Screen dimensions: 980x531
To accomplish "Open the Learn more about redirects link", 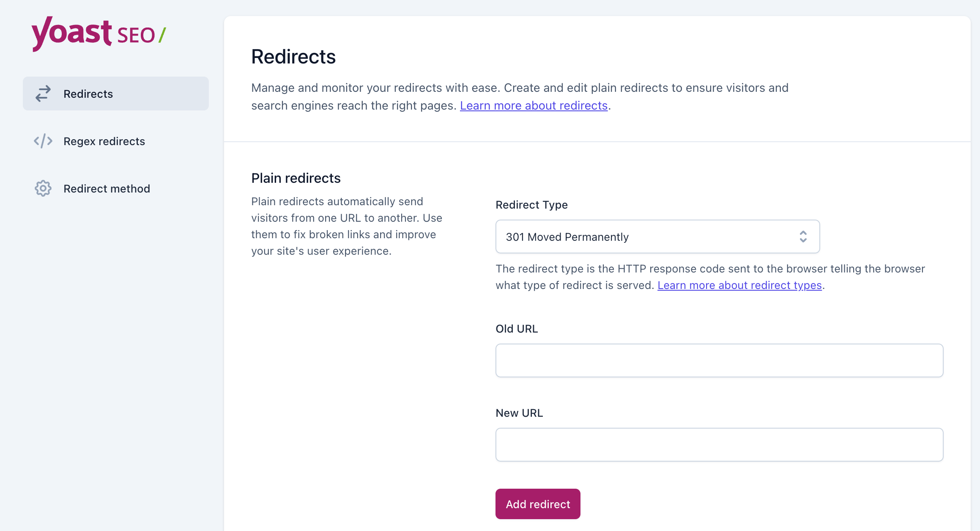I will tap(534, 106).
